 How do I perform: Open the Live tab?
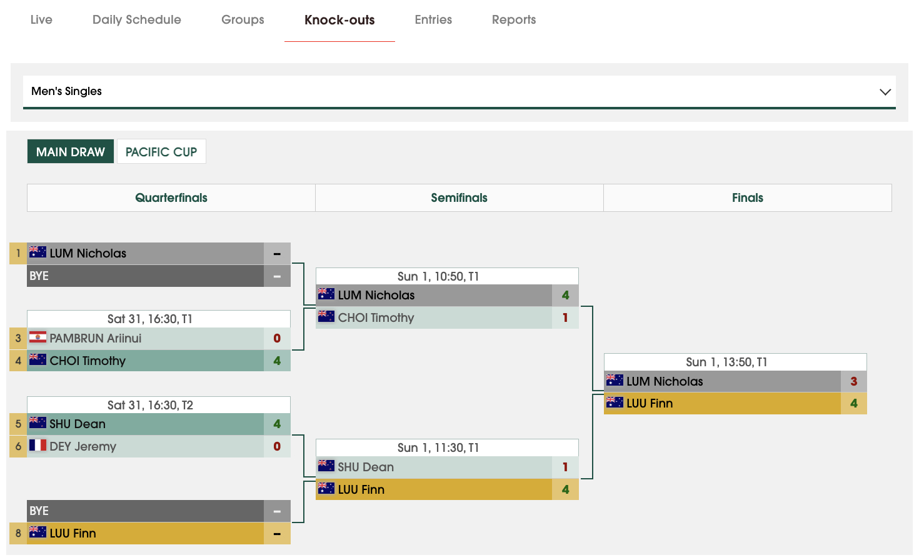[41, 19]
